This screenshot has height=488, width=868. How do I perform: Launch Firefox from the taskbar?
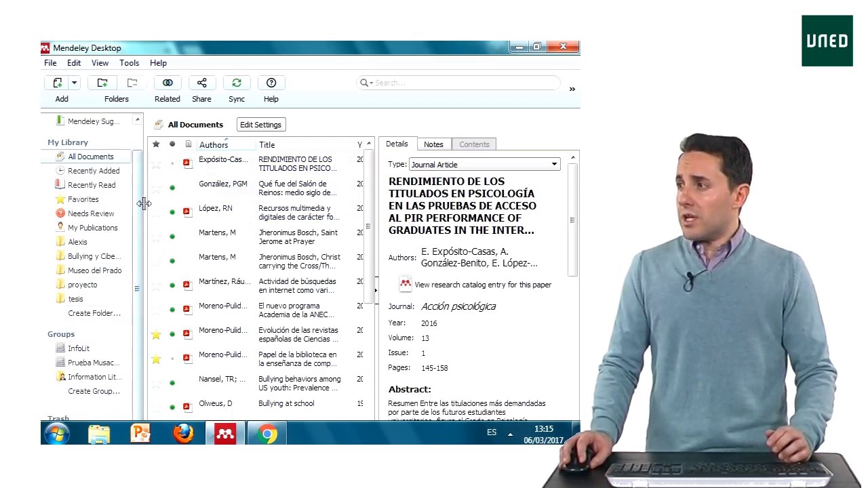pyautogui.click(x=183, y=433)
